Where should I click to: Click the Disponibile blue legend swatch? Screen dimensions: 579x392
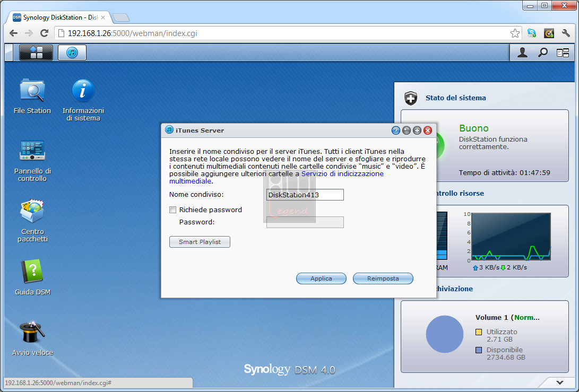point(479,350)
